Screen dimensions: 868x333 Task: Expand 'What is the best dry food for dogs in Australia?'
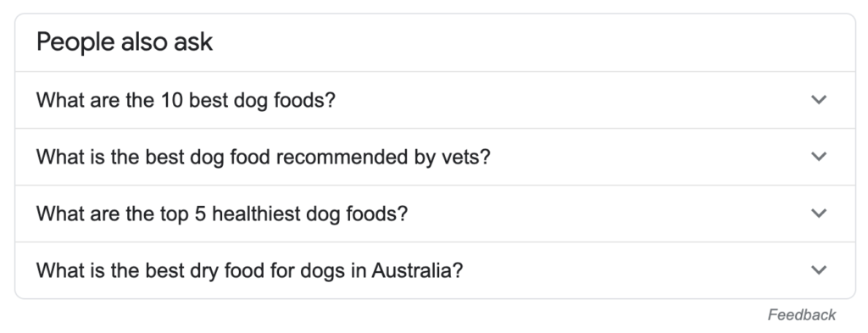pos(435,270)
